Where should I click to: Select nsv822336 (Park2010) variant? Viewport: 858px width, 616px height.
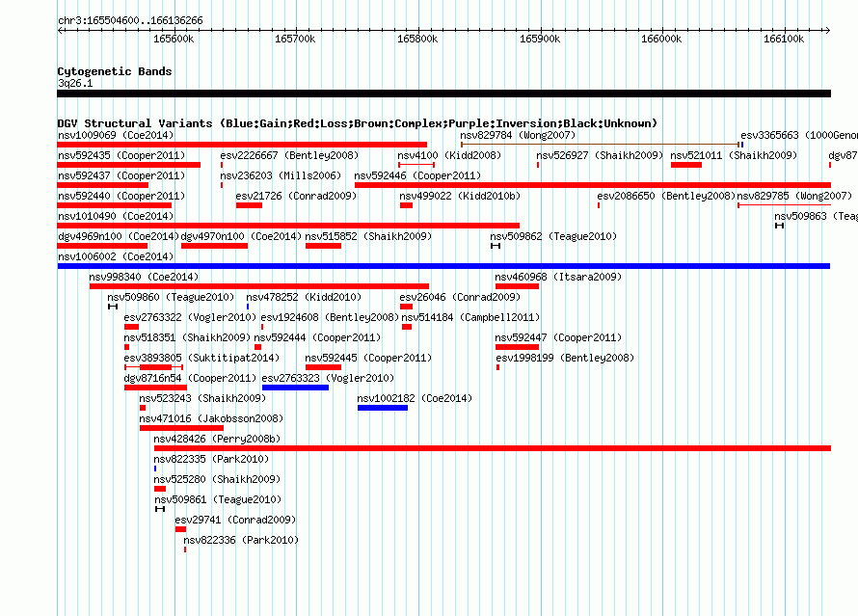coord(241,540)
